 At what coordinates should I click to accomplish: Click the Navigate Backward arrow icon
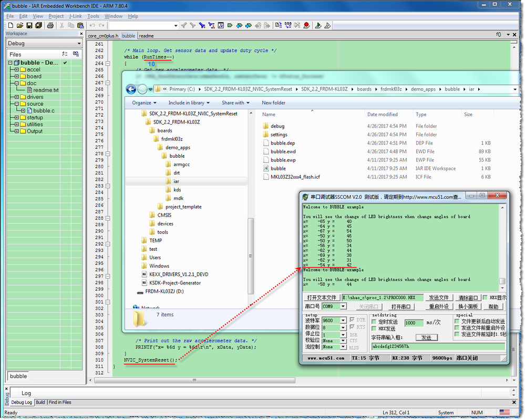click(x=258, y=25)
